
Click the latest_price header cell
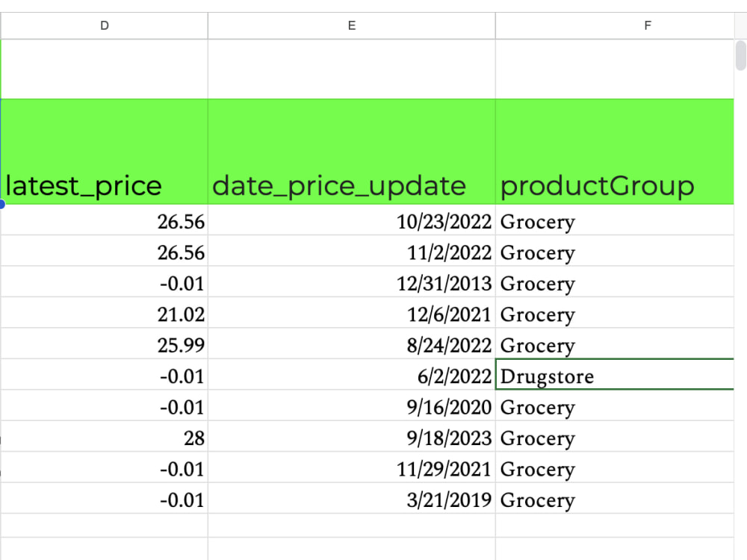point(105,152)
